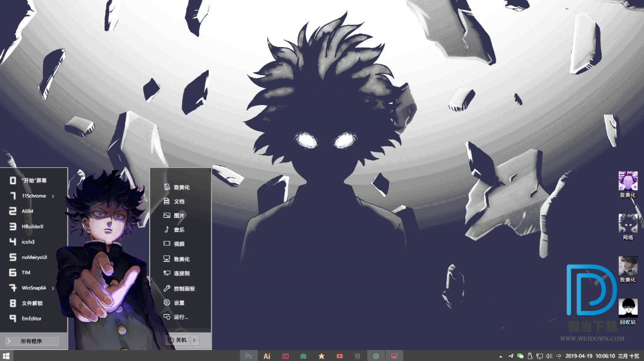Launch Photoshop from the taskbar

(249, 356)
